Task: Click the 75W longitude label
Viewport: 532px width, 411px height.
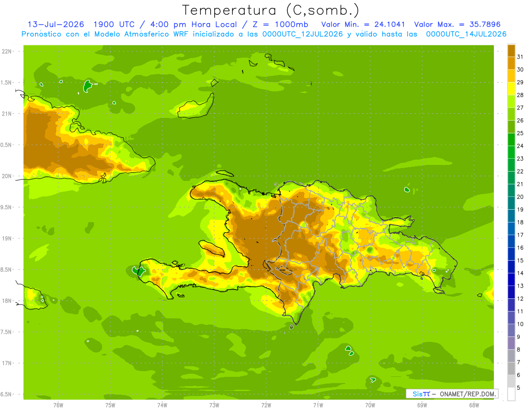Action: tap(110, 405)
